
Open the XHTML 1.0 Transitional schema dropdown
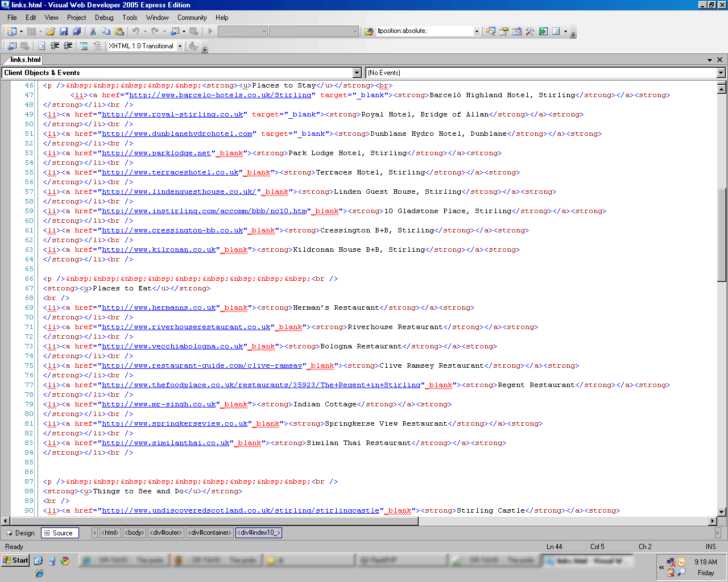click(180, 46)
